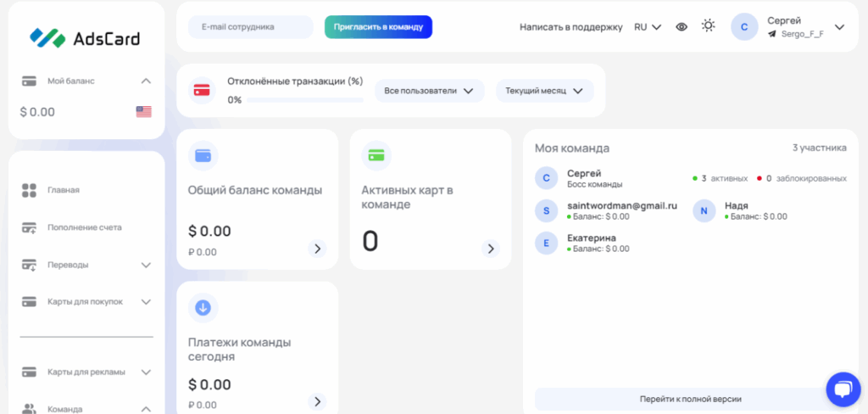868x414 pixels.
Task: Click Написать в поддержку link
Action: [x=570, y=26]
